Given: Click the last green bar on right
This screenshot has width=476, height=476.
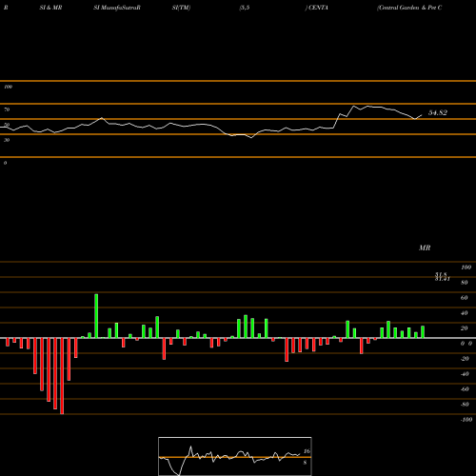Looking at the screenshot, I should tap(423, 332).
